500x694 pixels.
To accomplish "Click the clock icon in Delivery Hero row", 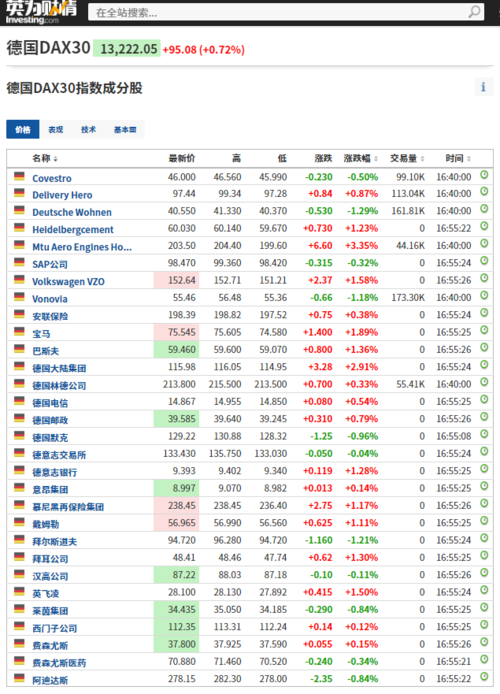I will [x=484, y=192].
